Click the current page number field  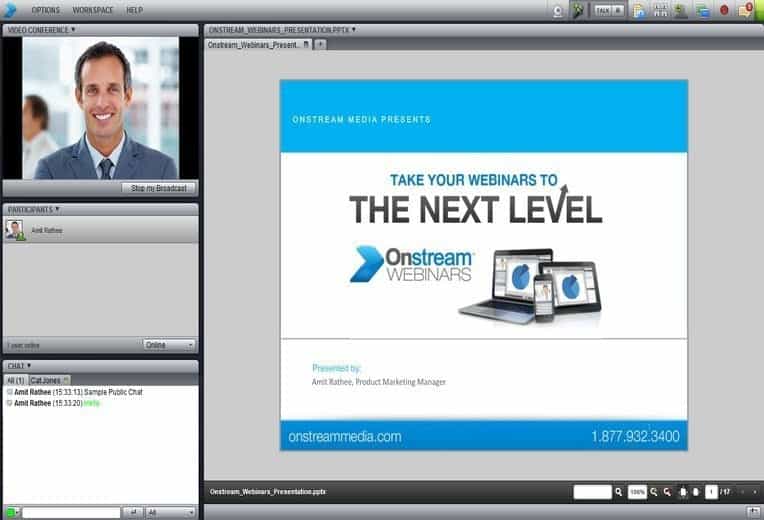pyautogui.click(x=711, y=492)
